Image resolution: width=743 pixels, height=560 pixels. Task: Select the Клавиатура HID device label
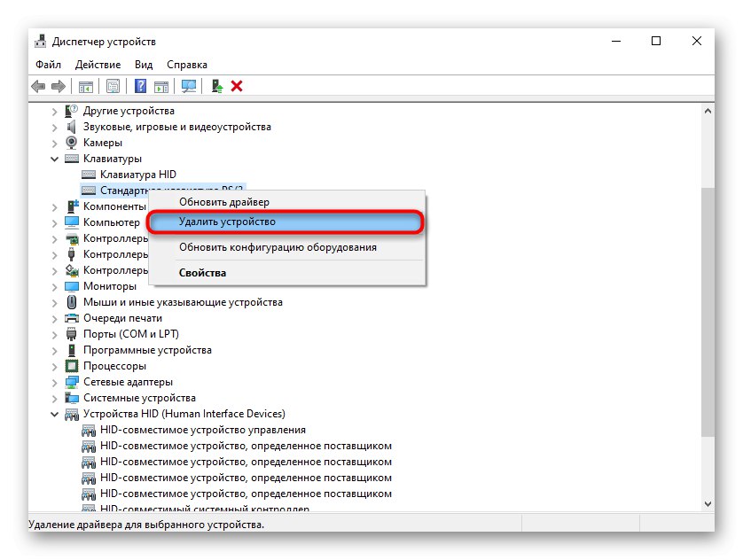pyautogui.click(x=138, y=175)
